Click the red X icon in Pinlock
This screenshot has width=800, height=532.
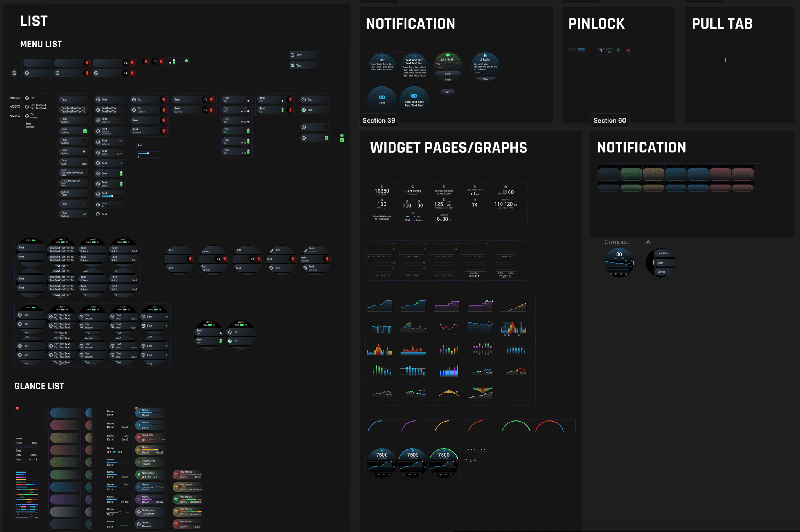(x=628, y=50)
